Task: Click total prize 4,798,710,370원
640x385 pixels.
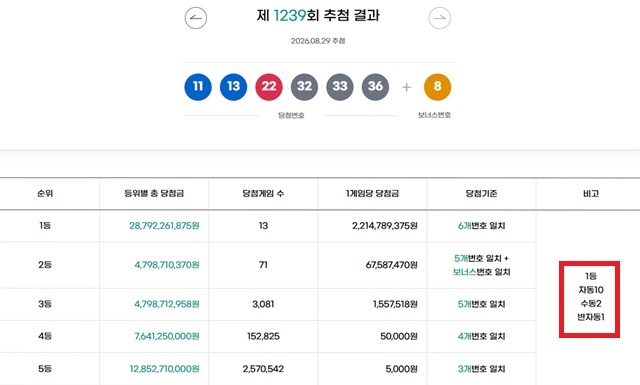Action: coord(167,265)
